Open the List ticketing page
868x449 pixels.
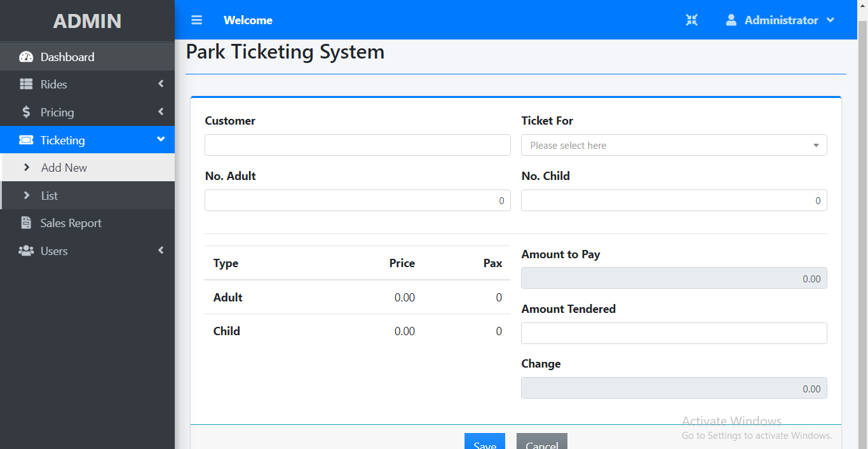click(x=48, y=195)
